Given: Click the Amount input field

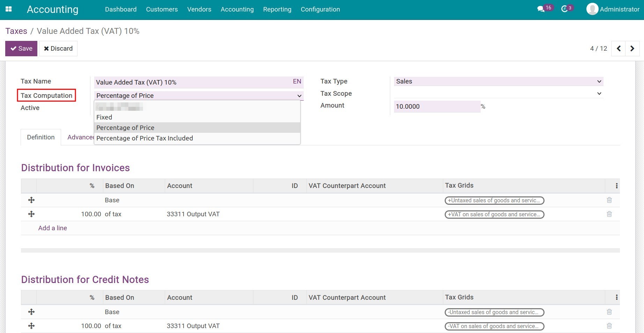Looking at the screenshot, I should point(437,107).
